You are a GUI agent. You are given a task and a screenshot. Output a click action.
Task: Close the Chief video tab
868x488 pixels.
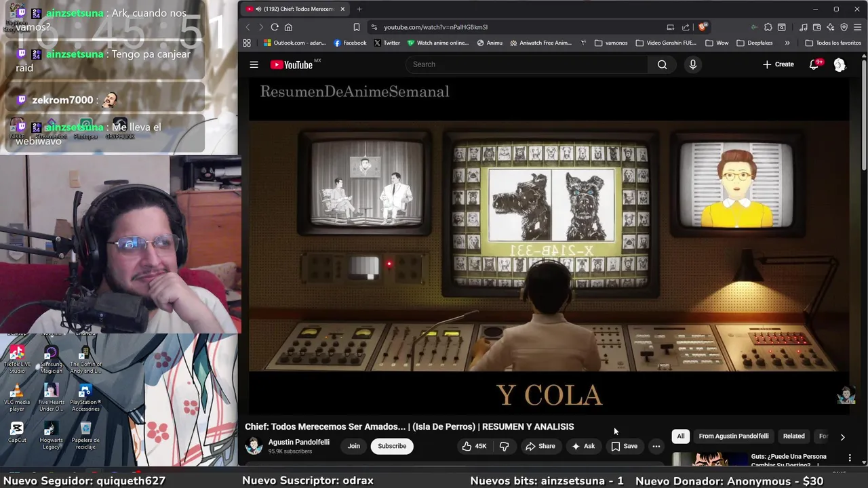tap(342, 9)
